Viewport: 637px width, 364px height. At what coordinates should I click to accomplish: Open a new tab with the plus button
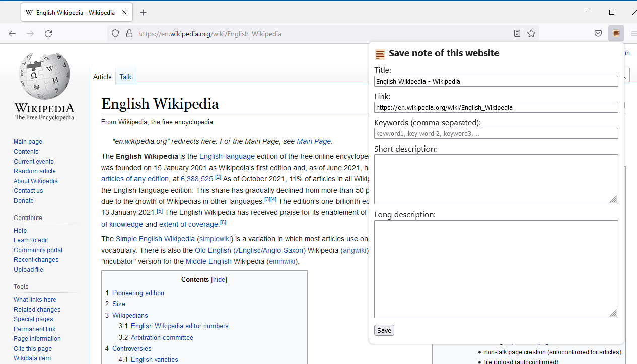point(145,12)
